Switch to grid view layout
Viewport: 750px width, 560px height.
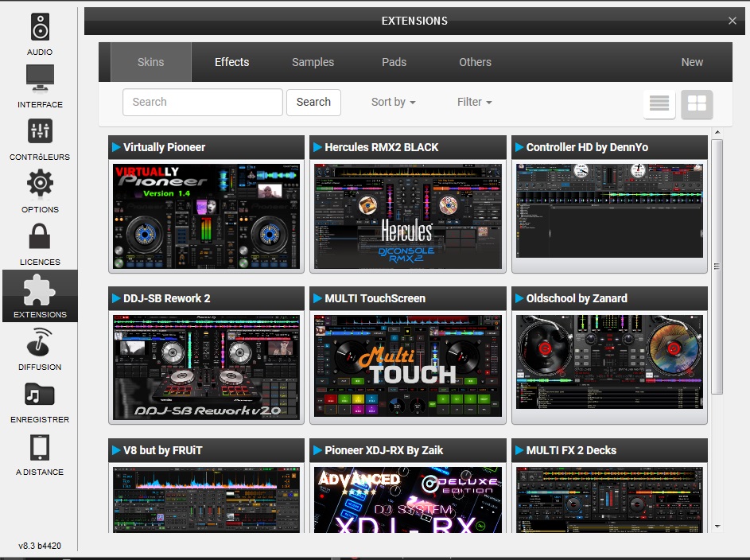(x=697, y=103)
